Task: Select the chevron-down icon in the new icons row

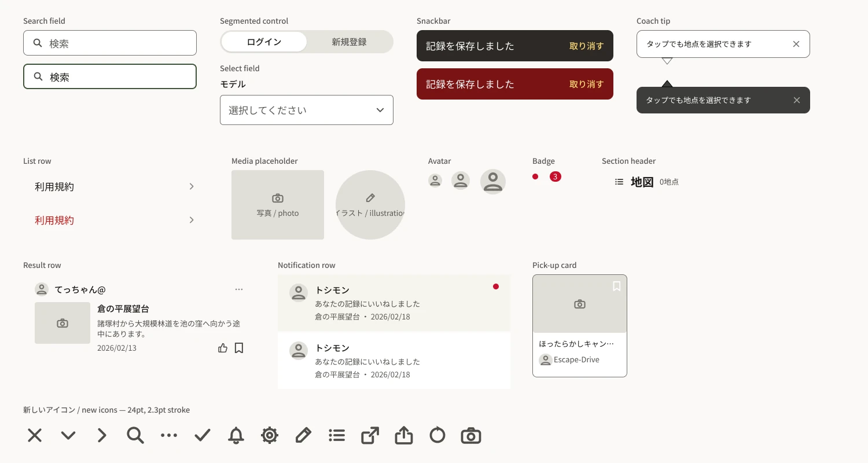Action: click(68, 435)
